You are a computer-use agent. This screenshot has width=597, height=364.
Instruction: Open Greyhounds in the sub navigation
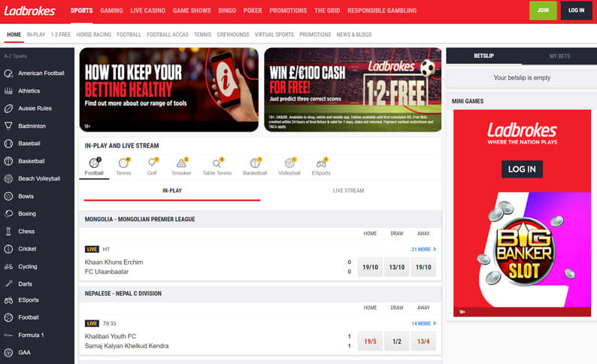point(232,35)
